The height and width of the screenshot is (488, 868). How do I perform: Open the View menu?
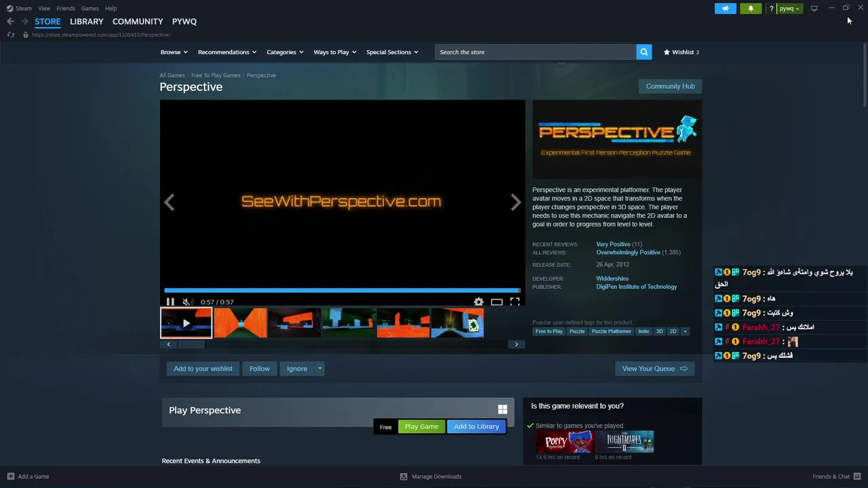44,8
